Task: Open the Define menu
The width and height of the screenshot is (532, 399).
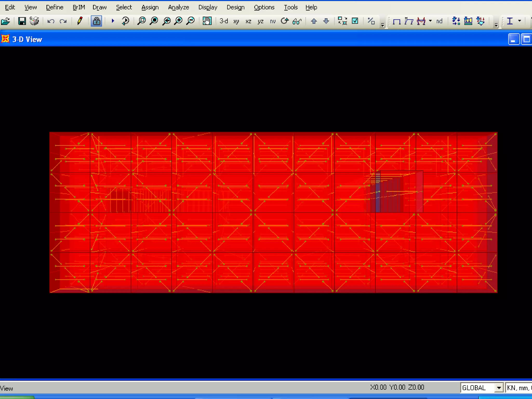Action: click(55, 7)
